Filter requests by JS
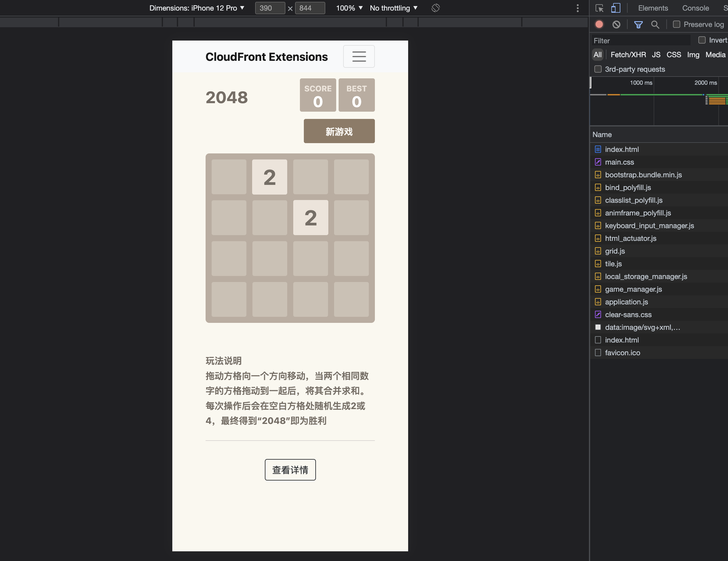This screenshot has height=561, width=728. tap(656, 54)
